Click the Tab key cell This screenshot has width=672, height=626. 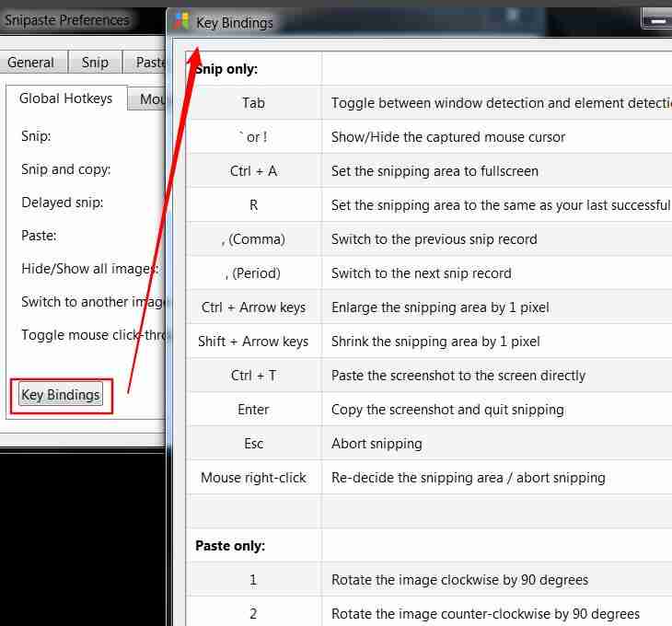pyautogui.click(x=254, y=103)
